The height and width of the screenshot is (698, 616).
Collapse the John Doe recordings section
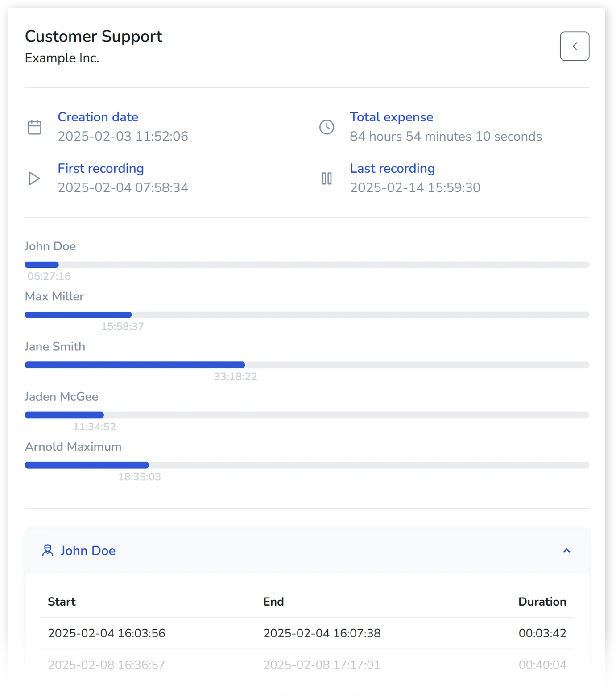(x=566, y=550)
